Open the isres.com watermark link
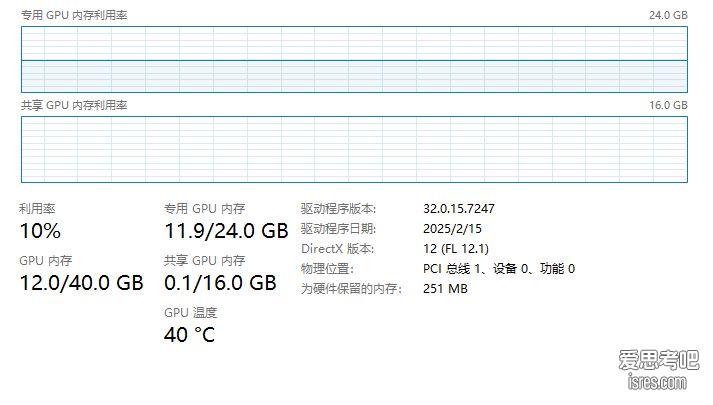 653,383
